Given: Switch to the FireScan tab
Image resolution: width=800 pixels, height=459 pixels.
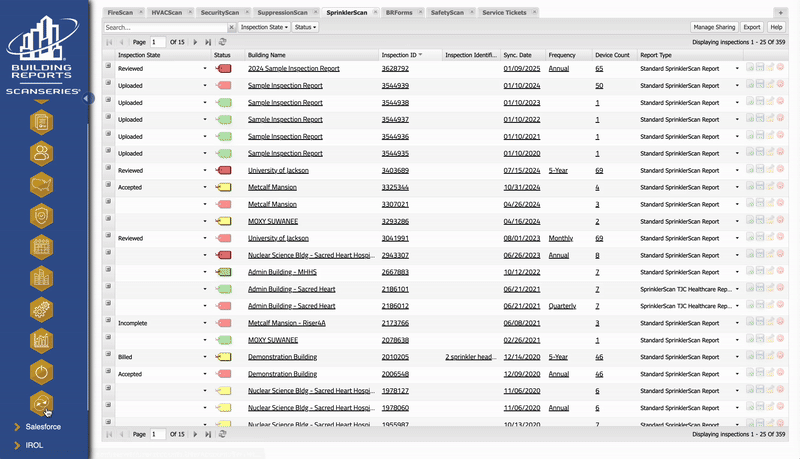Looking at the screenshot, I should coord(122,12).
